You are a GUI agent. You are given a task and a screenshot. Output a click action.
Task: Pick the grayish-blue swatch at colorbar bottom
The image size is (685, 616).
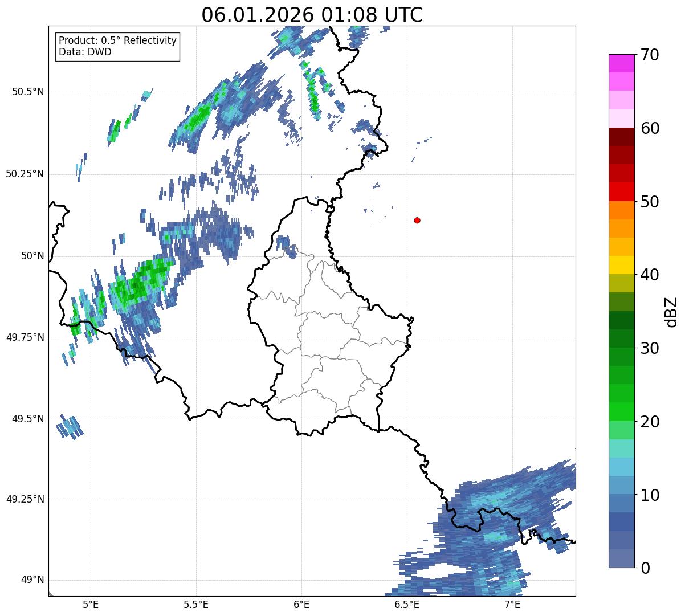(x=621, y=558)
